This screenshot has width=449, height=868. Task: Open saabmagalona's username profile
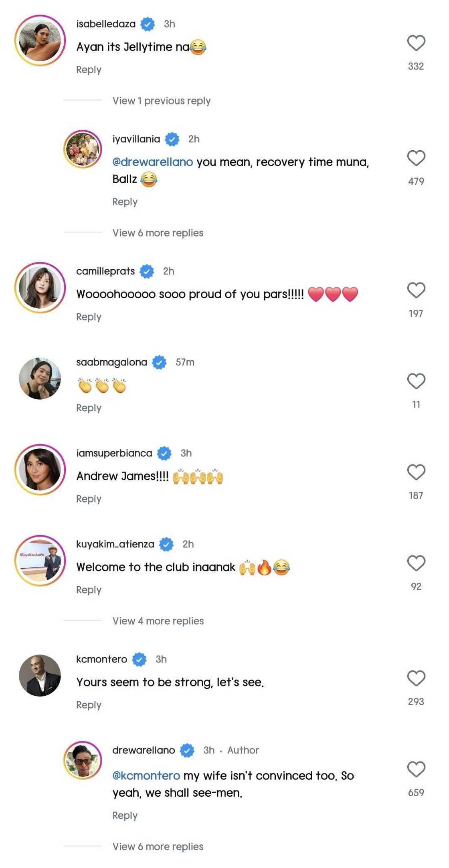coord(111,362)
